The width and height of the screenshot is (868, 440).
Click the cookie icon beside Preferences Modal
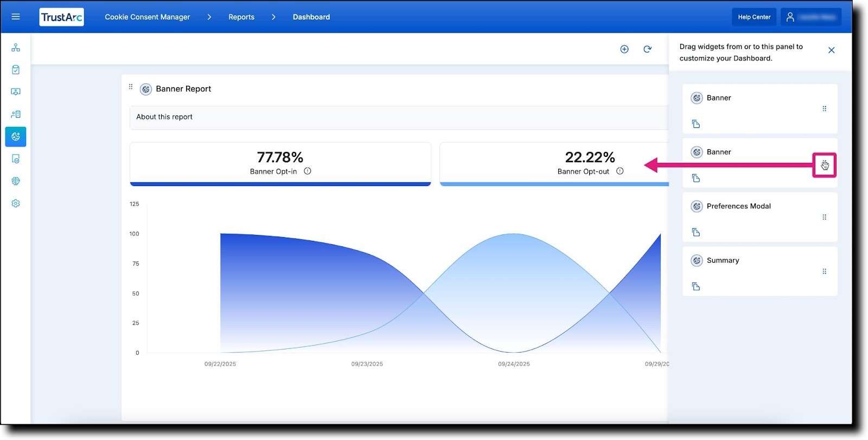[x=697, y=207]
